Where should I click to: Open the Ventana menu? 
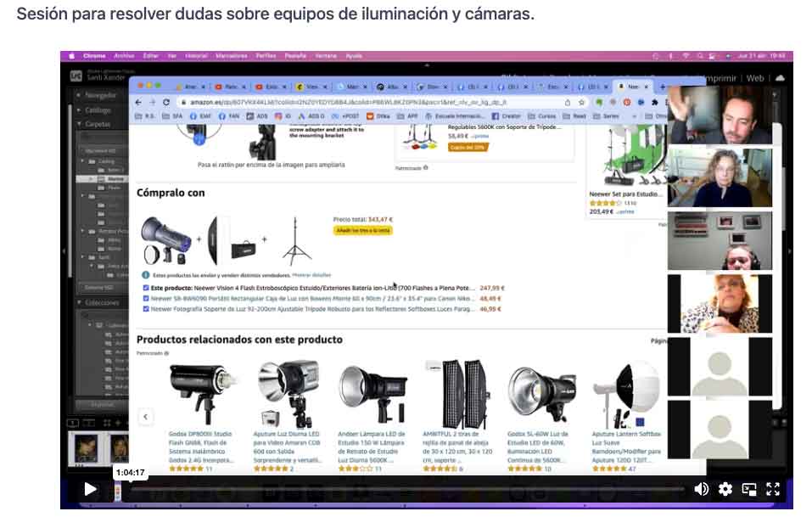click(326, 56)
